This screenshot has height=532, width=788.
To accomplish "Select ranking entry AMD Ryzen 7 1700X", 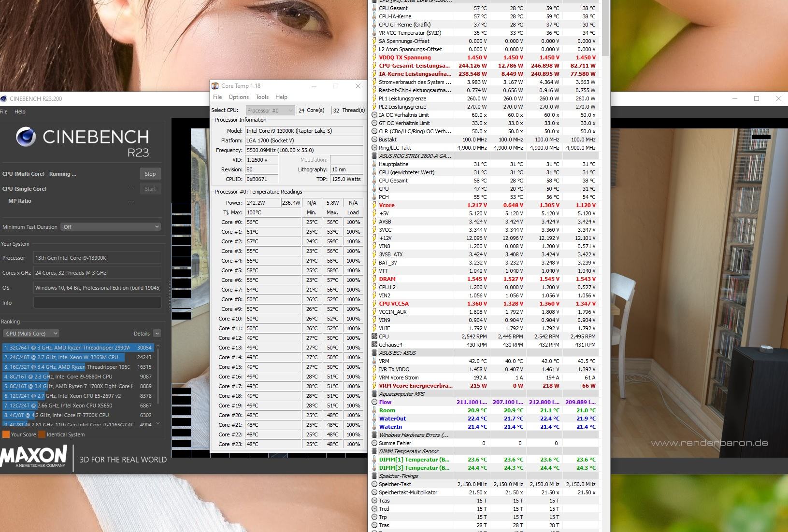I will 78,386.
